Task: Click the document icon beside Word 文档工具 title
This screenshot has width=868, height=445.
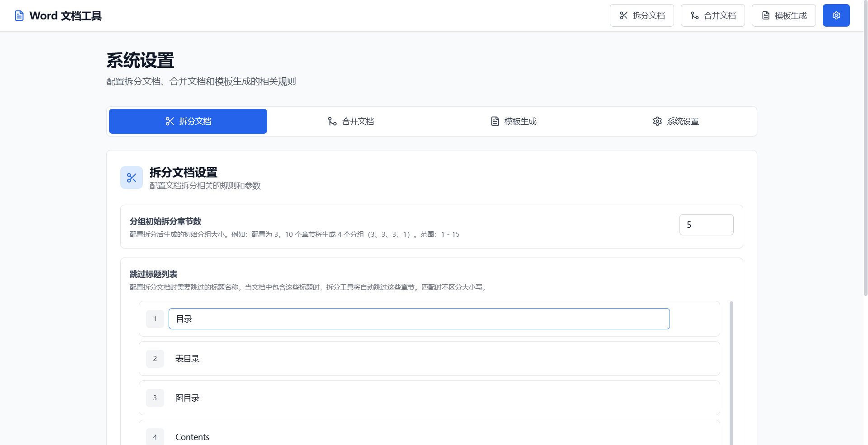Action: point(19,15)
